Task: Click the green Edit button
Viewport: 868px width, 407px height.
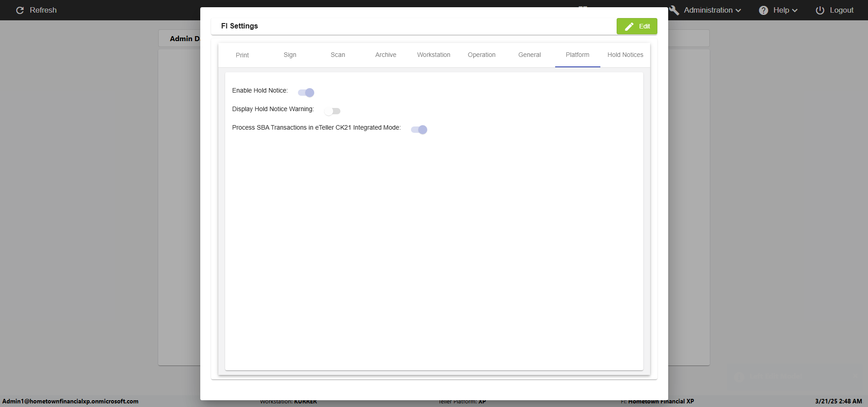Action: point(637,26)
